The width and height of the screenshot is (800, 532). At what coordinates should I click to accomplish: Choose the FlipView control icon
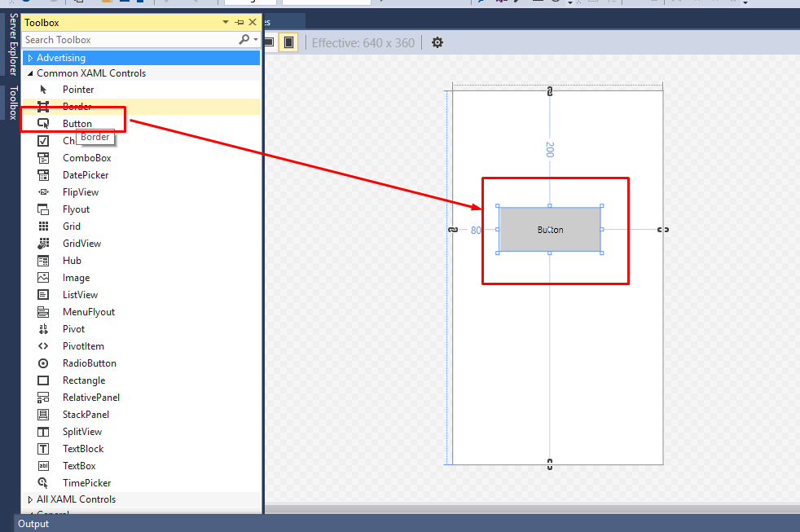(43, 192)
